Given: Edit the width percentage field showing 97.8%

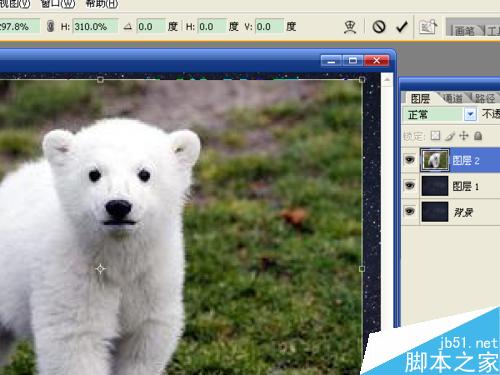Looking at the screenshot, I should pos(19,26).
